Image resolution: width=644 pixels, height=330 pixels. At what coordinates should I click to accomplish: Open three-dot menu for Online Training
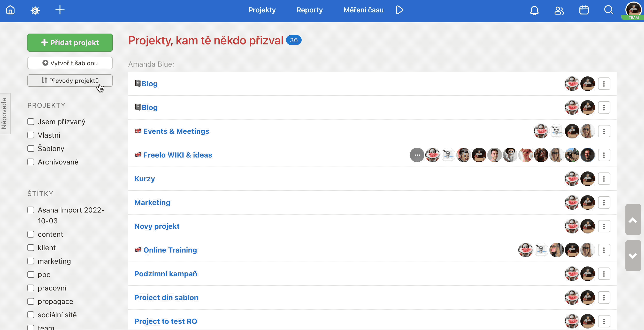604,250
